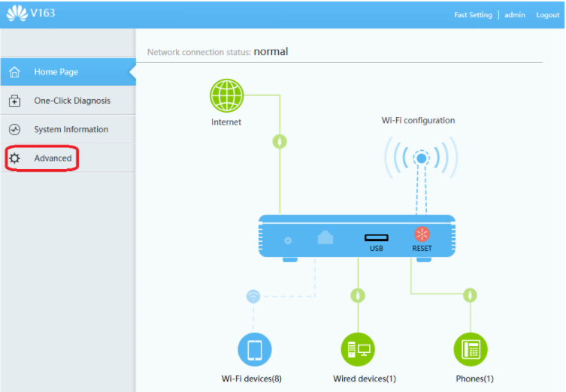Click the Internet line connector node
Image resolution: width=566 pixels, height=392 pixels.
pos(280,141)
